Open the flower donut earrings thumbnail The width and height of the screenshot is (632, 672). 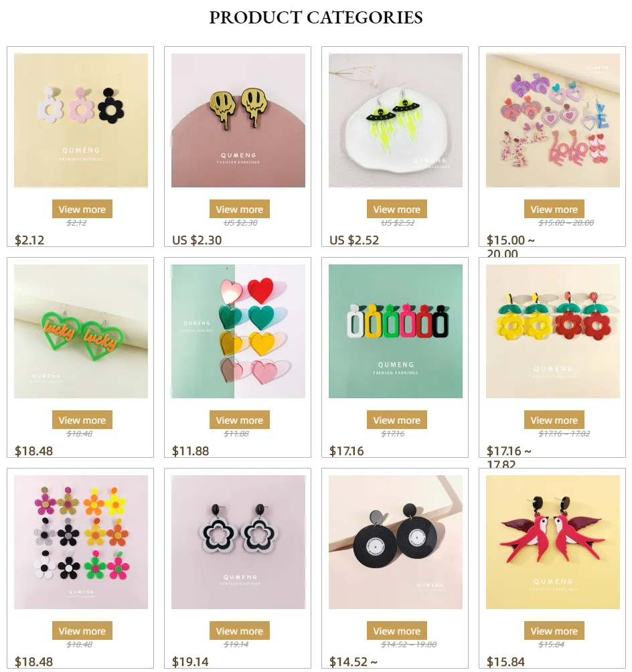81,120
